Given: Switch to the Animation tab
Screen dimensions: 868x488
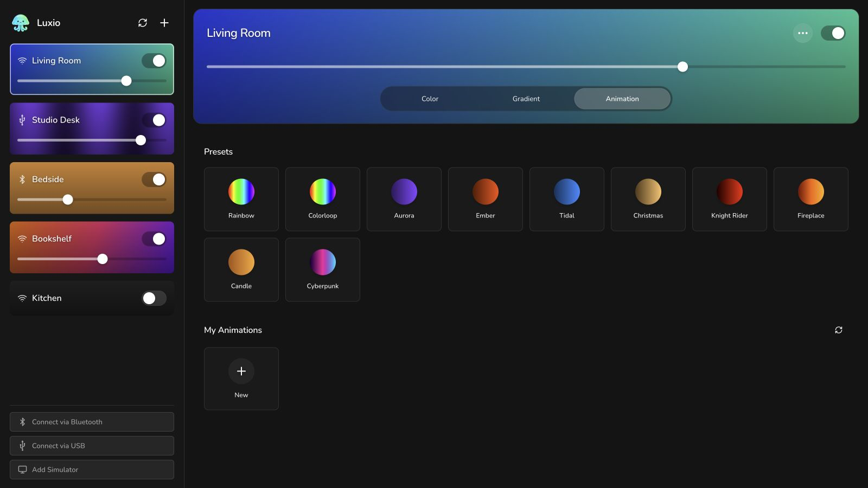Looking at the screenshot, I should (622, 99).
